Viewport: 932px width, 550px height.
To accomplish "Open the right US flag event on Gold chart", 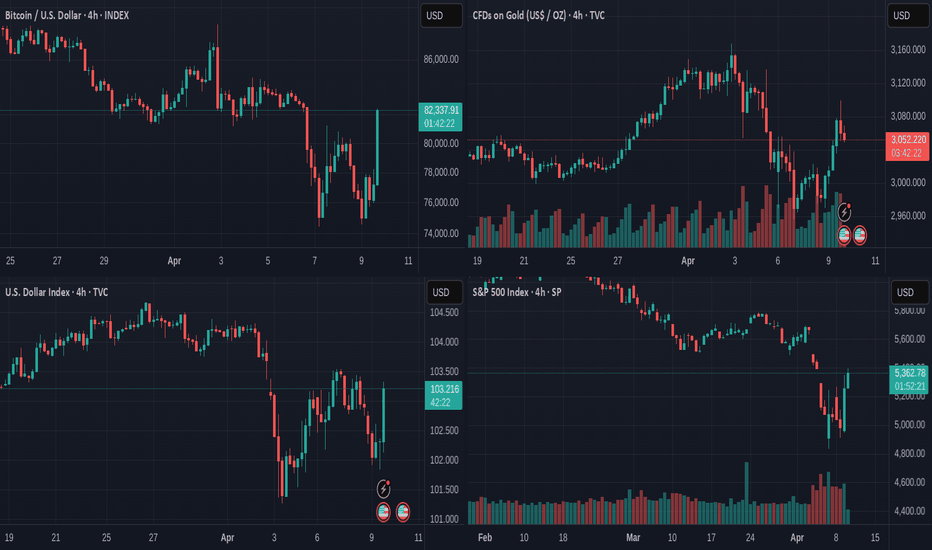I will click(859, 235).
